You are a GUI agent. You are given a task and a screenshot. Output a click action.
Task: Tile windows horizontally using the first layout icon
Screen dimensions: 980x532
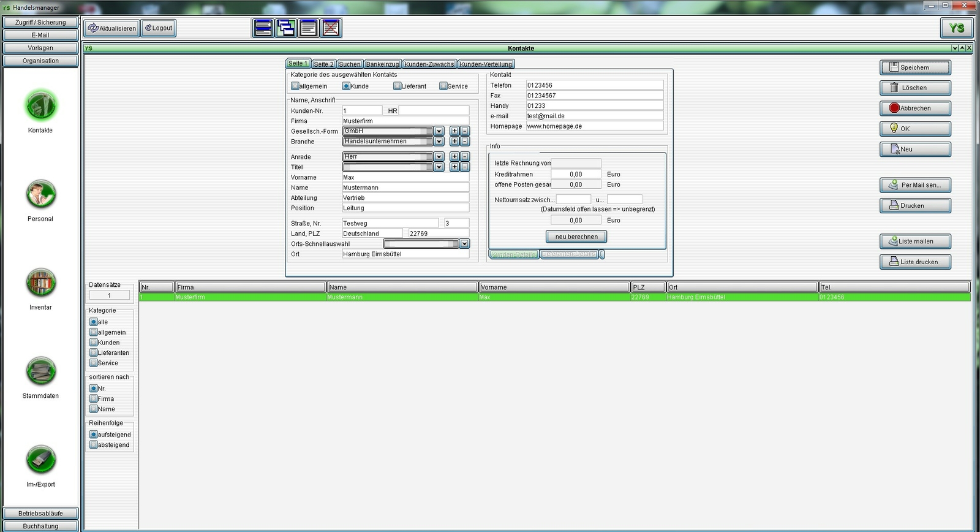[x=263, y=28]
